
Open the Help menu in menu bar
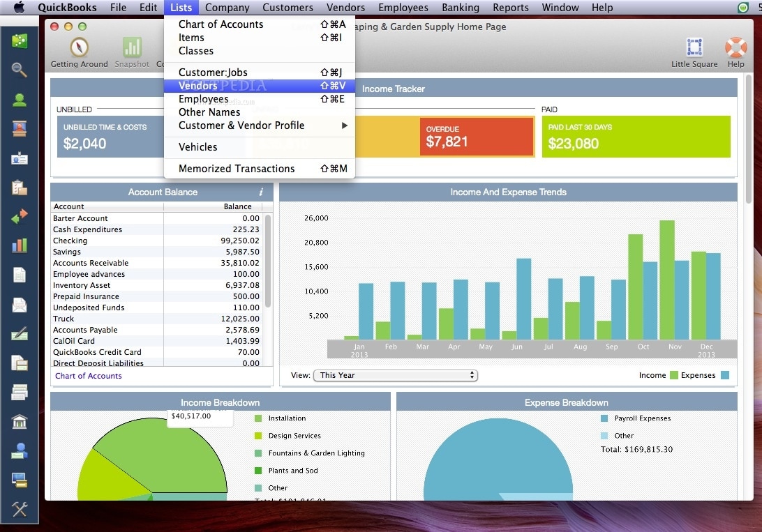point(602,7)
